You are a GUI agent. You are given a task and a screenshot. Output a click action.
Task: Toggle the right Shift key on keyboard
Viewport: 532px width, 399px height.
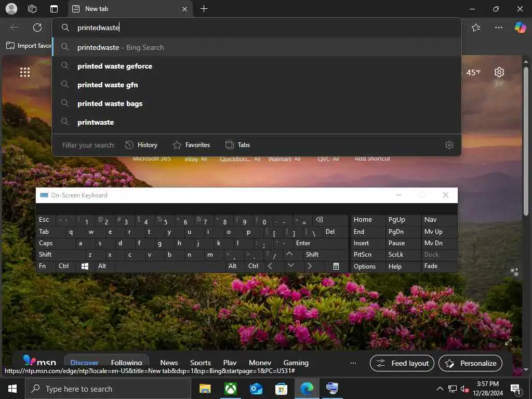(325, 255)
